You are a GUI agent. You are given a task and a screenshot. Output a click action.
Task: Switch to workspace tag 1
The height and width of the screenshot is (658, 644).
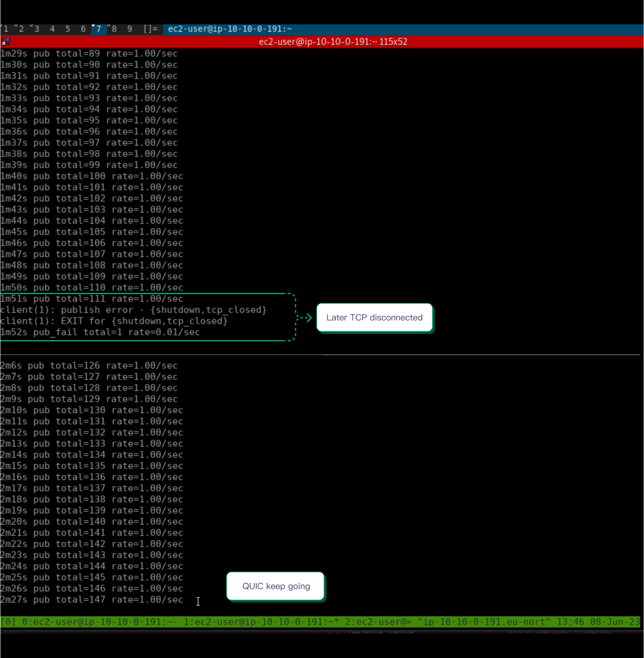[6, 29]
